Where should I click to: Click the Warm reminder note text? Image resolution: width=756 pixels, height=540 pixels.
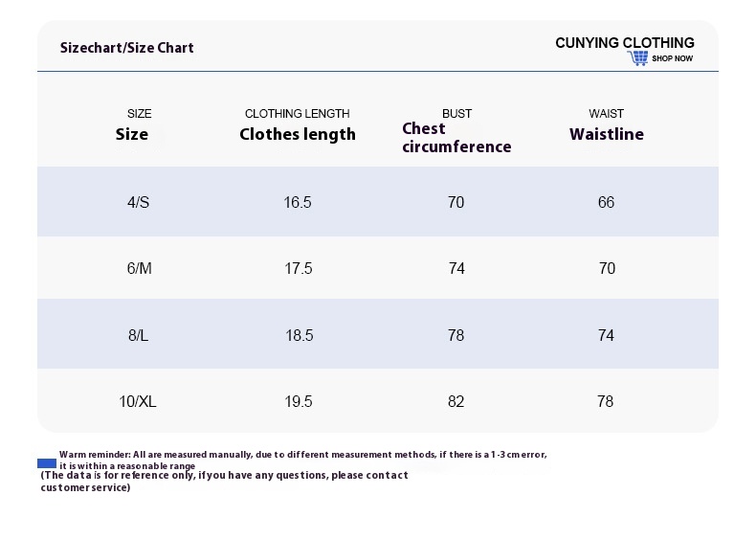303,460
